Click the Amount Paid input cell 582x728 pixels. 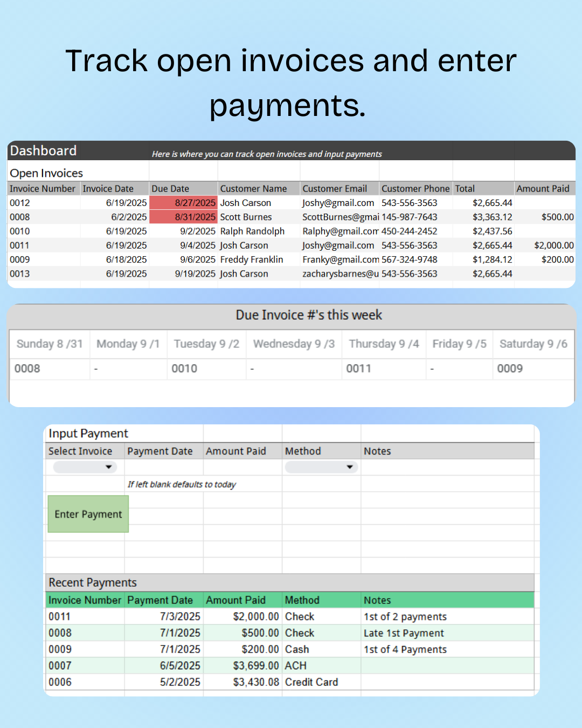(242, 467)
